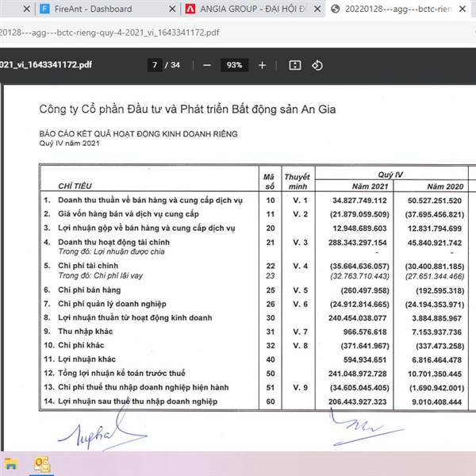Click row Lợi nhuận sau thuế thu nhập

coord(131,401)
